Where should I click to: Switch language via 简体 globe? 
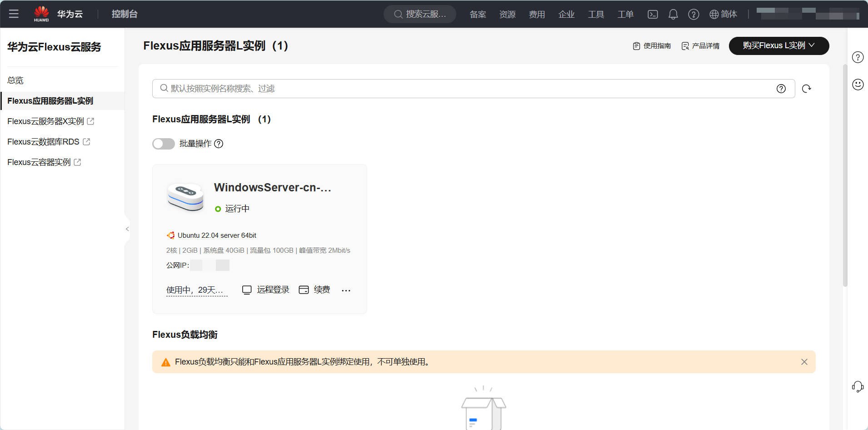point(723,14)
